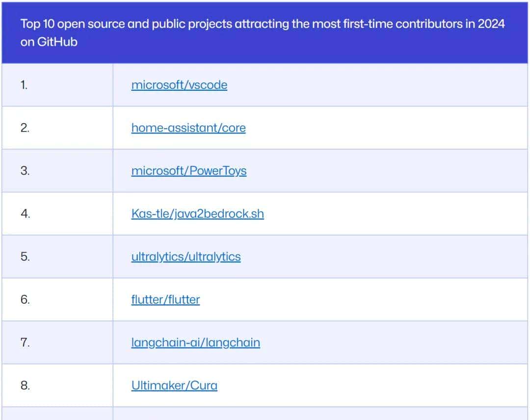The width and height of the screenshot is (530, 420).
Task: Click the microsoft/PowerToys project link
Action: 189,171
